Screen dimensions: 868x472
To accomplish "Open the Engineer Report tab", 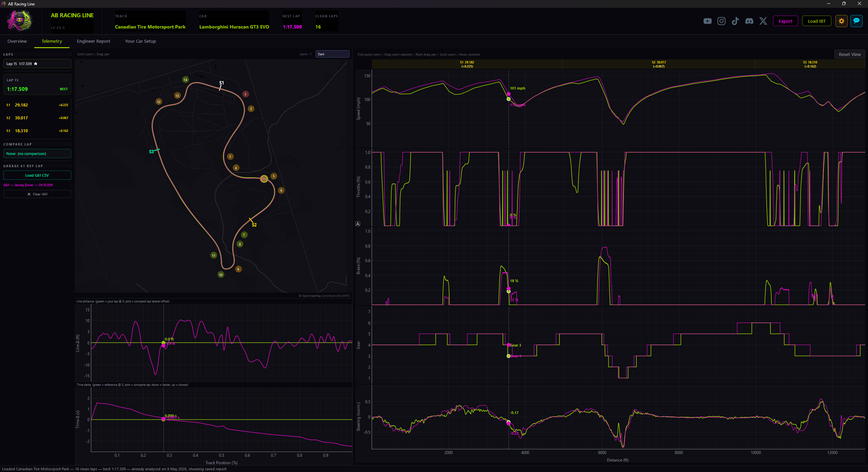I will pos(94,41).
